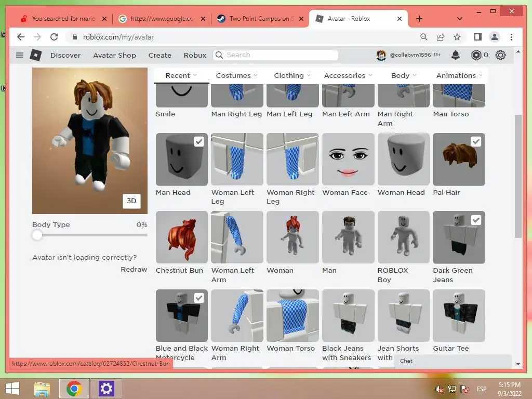Viewport: 532px width, 399px height.
Task: Open the Roblox hamburger menu
Action: pos(20,55)
